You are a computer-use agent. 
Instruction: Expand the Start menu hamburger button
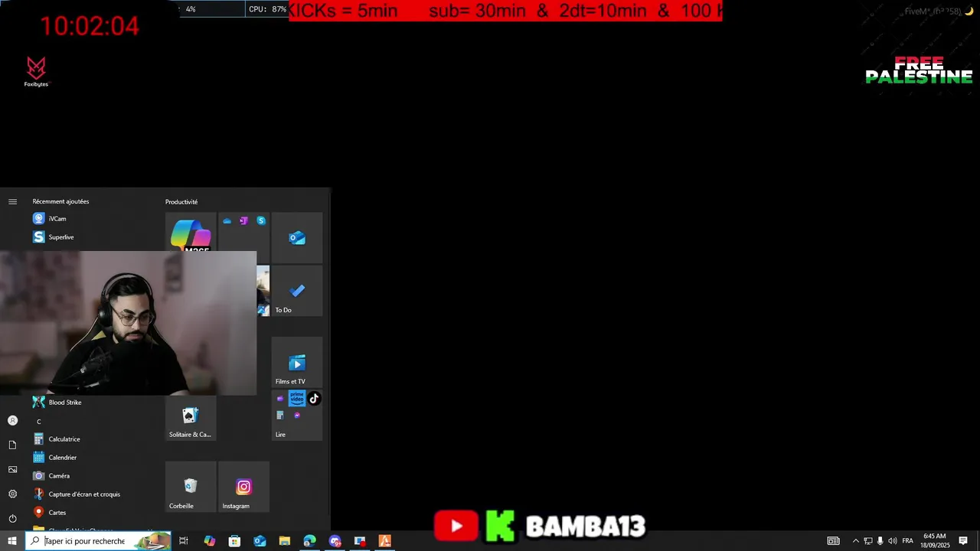tap(12, 202)
